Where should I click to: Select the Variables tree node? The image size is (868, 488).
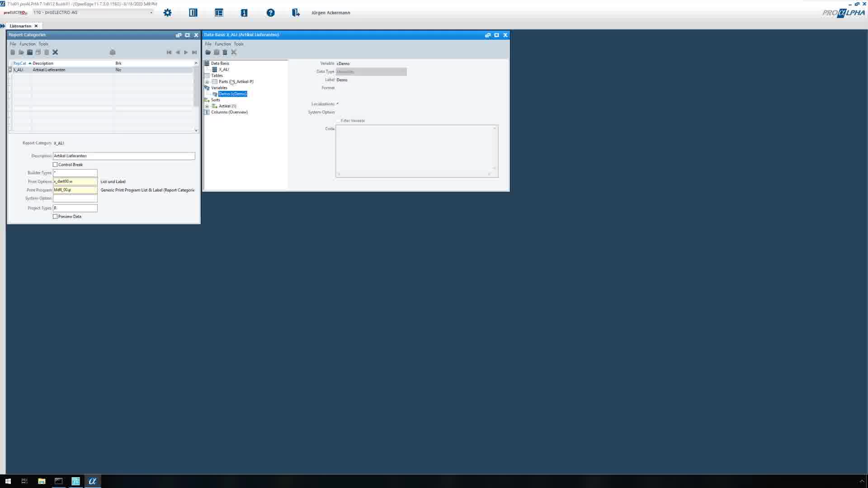[x=219, y=88]
